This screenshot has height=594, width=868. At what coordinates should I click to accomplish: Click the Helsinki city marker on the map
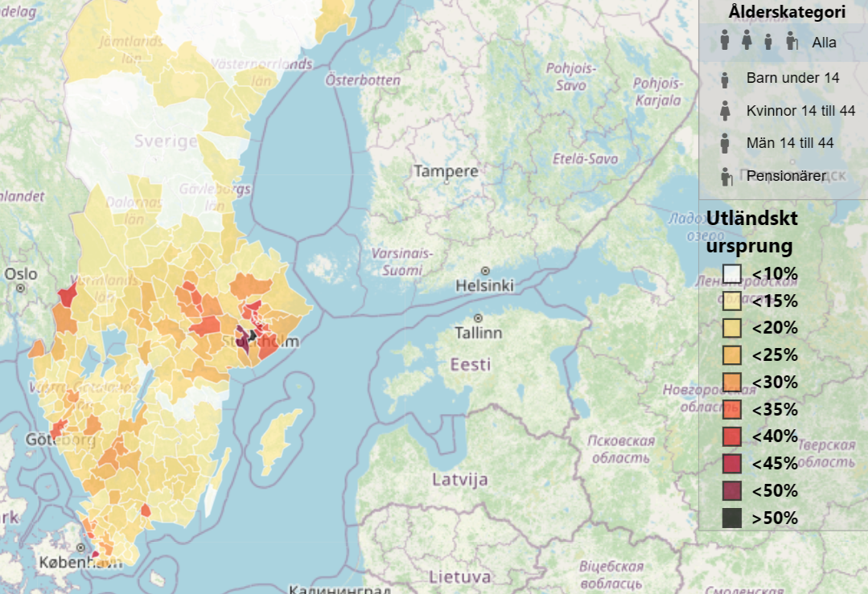pos(484,271)
